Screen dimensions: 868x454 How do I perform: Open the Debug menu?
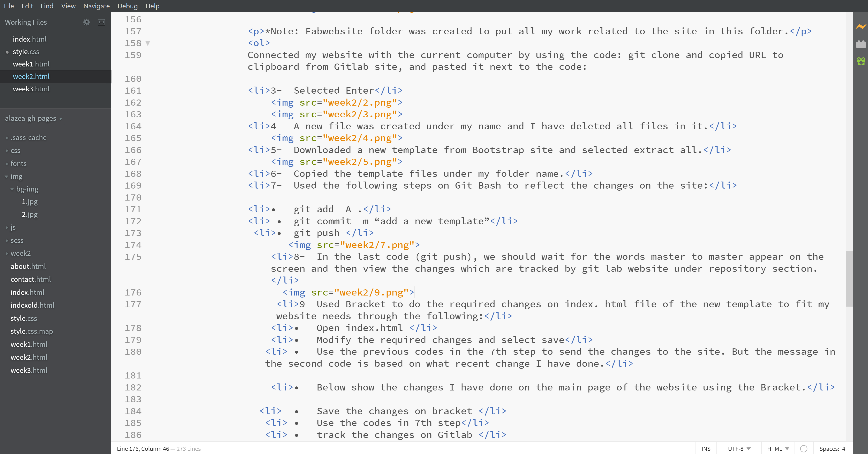pos(127,6)
